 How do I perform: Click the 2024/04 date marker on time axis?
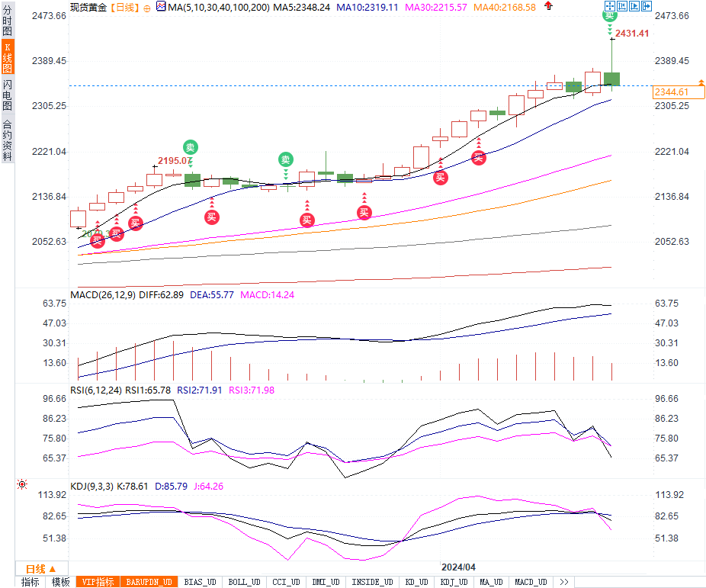(x=458, y=567)
